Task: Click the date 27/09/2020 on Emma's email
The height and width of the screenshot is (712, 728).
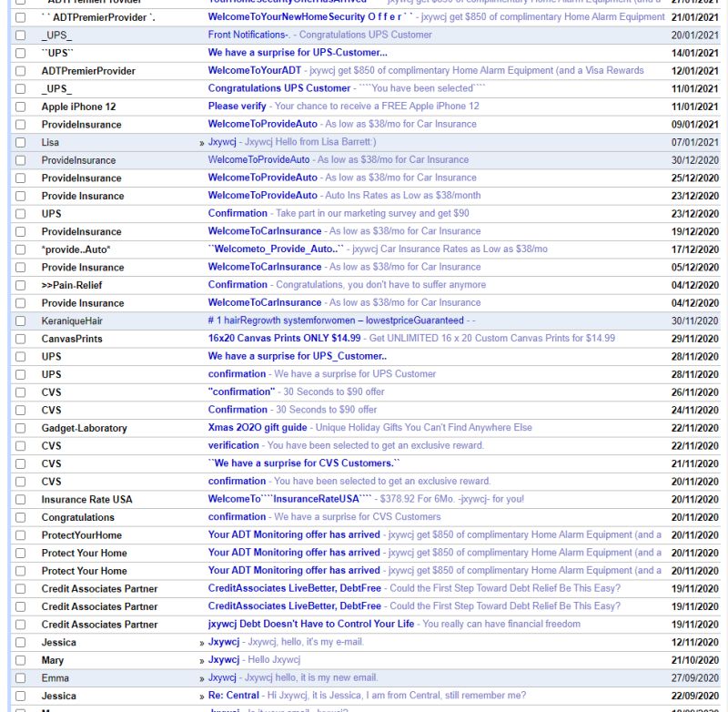Action: [694, 678]
